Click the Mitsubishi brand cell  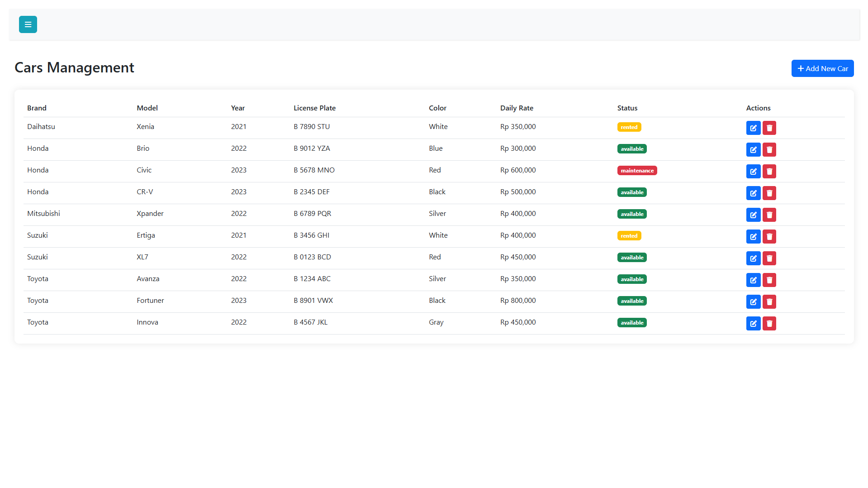tap(43, 214)
